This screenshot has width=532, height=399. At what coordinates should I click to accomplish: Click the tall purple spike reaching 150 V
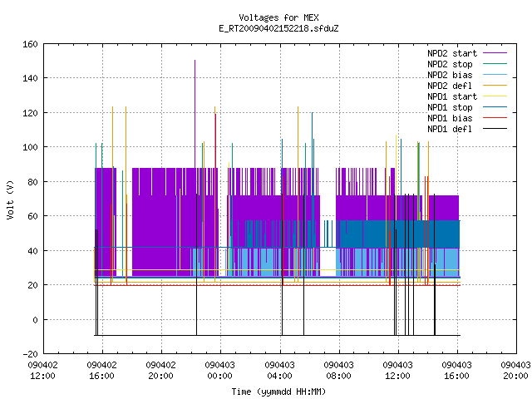coord(195,114)
